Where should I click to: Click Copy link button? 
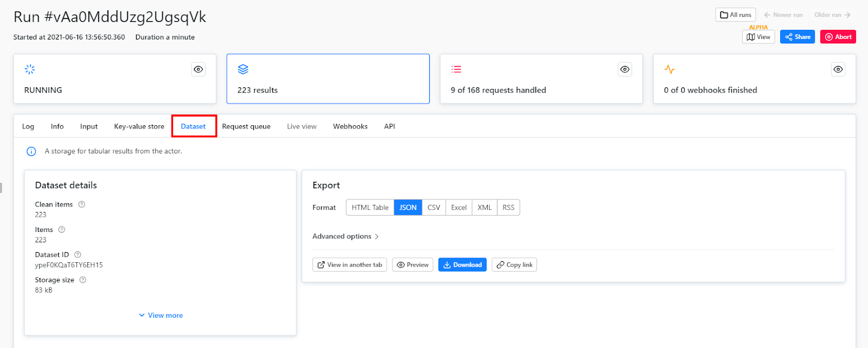pyautogui.click(x=514, y=265)
